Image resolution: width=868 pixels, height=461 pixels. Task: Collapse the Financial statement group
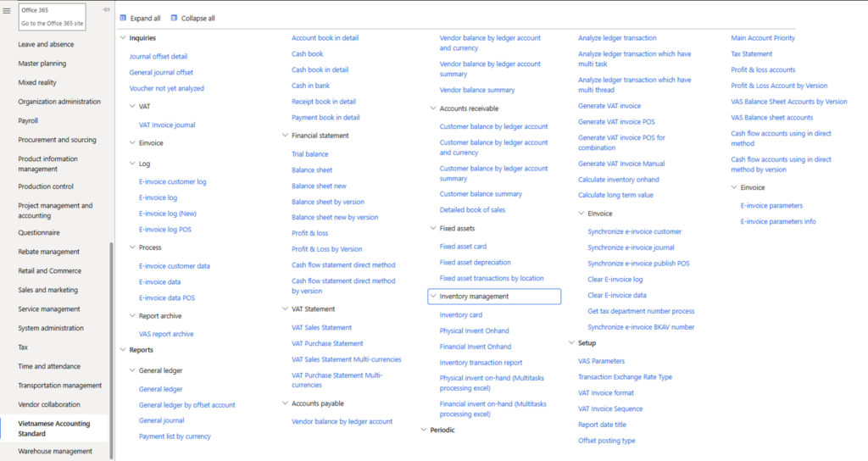(285, 135)
